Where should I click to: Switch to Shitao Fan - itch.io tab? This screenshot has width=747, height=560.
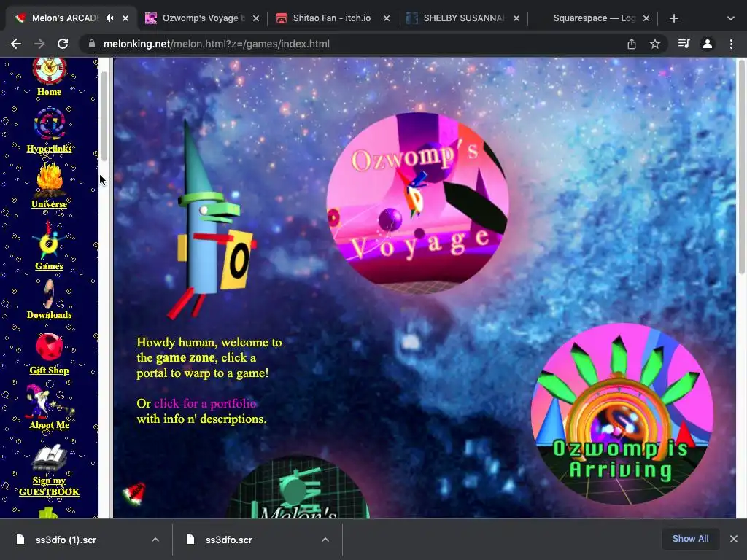pyautogui.click(x=332, y=18)
